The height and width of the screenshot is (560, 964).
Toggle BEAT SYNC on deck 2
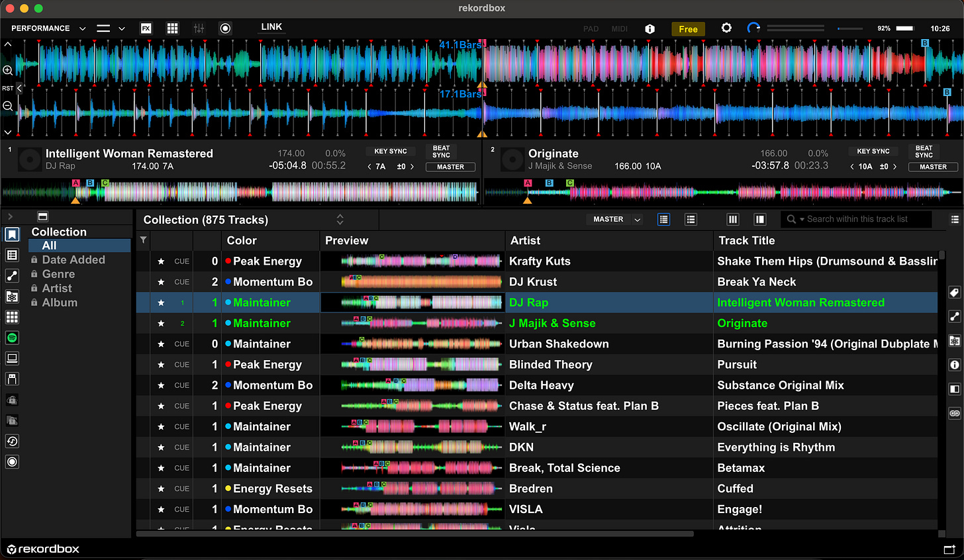tap(924, 152)
